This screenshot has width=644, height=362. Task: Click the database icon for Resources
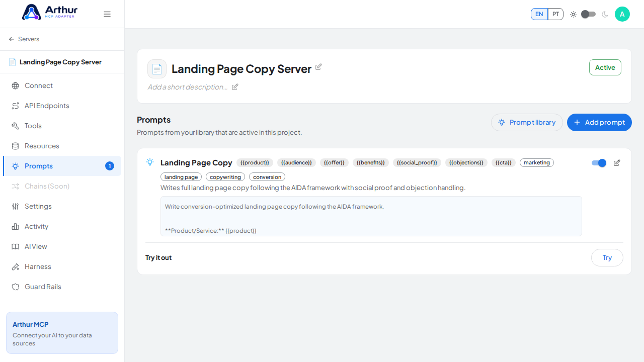pos(15,146)
